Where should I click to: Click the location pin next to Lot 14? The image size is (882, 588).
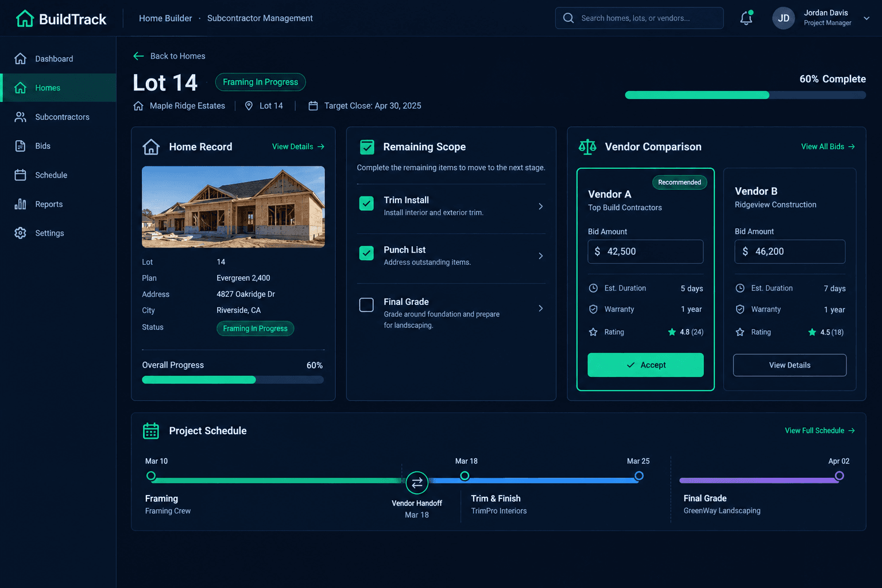(249, 106)
